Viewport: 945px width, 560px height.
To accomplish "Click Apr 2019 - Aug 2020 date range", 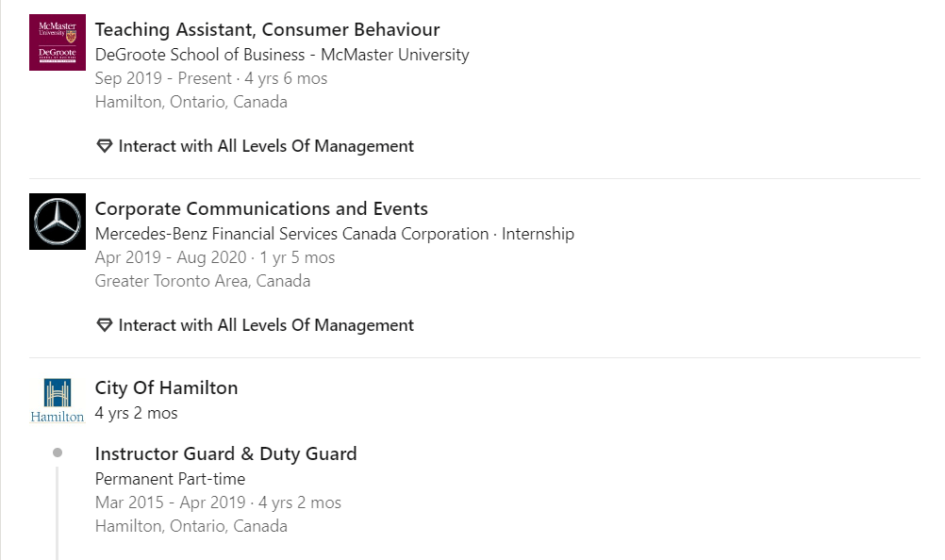I will (x=170, y=257).
